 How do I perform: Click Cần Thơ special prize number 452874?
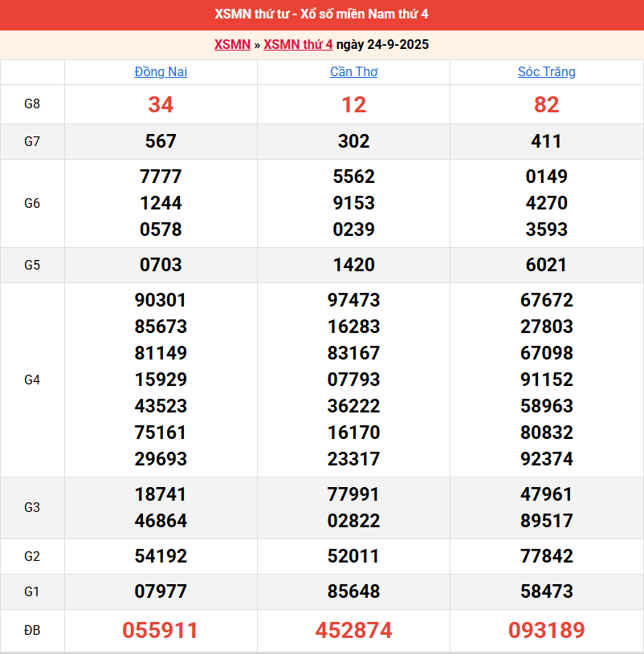353,631
